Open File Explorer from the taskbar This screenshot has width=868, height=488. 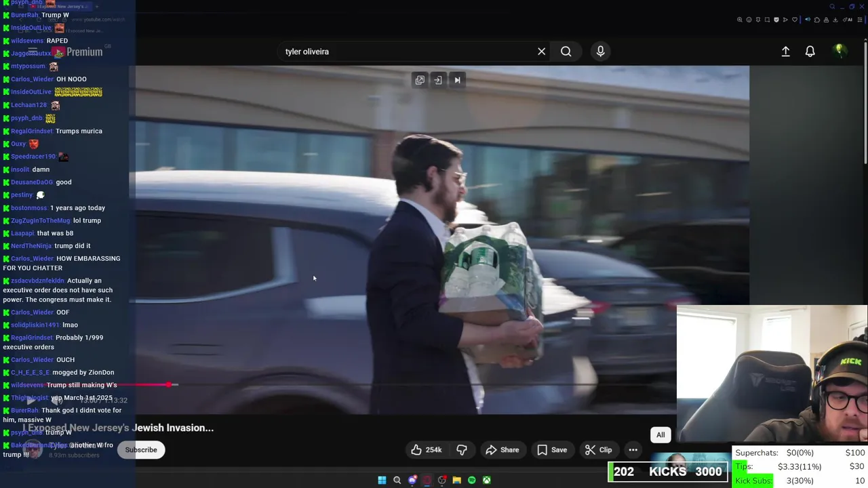coord(457,481)
